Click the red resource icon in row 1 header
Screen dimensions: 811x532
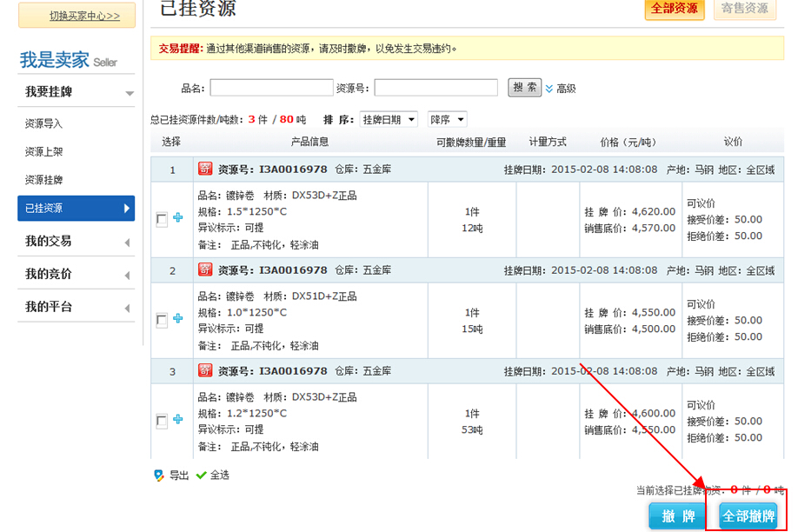[205, 170]
